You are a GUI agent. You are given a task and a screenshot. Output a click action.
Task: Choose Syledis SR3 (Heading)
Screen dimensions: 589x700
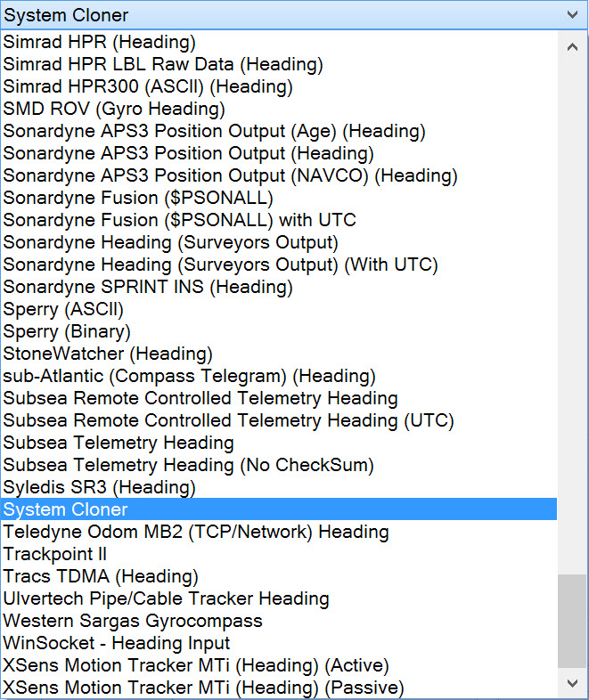[x=99, y=487]
